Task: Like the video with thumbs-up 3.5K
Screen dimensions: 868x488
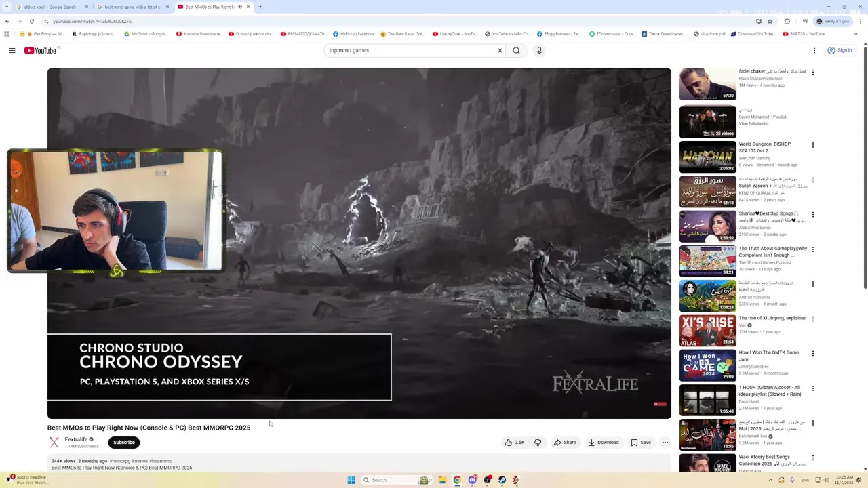Action: coord(515,443)
